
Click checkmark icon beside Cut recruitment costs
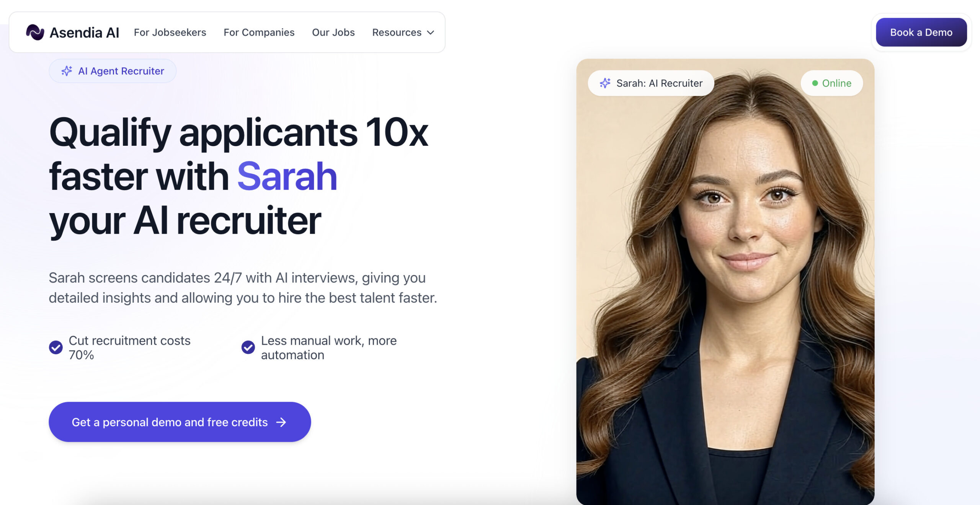click(56, 347)
